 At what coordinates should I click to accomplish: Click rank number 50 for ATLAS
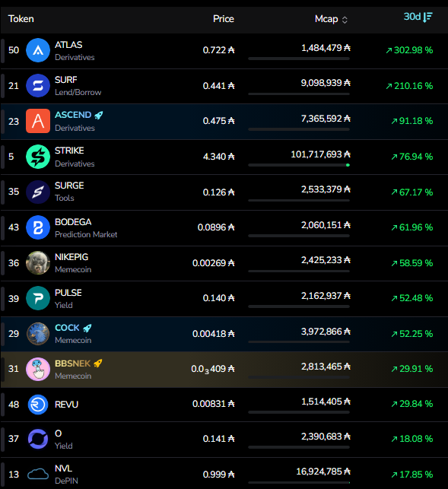tap(14, 50)
